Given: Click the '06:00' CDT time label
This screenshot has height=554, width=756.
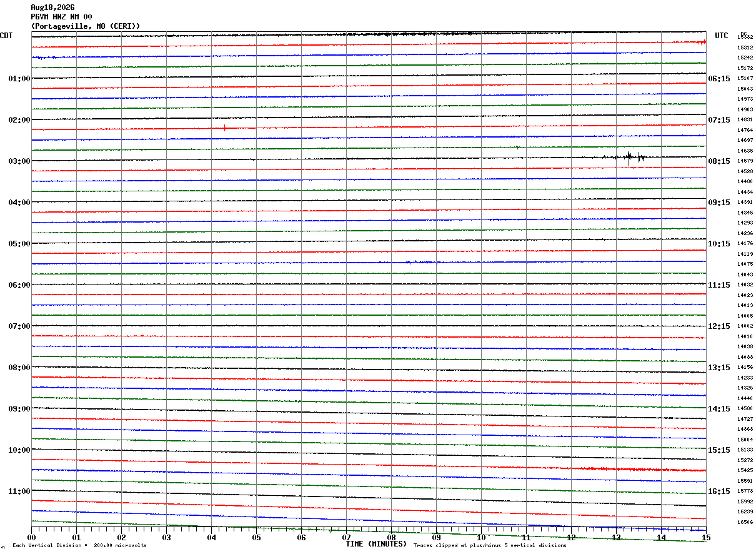Looking at the screenshot, I should point(19,285).
